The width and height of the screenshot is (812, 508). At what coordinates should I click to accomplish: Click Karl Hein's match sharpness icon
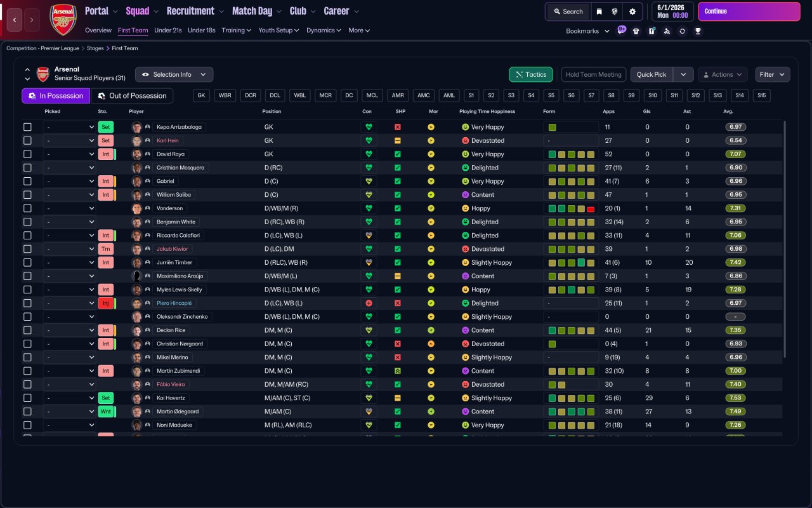398,140
